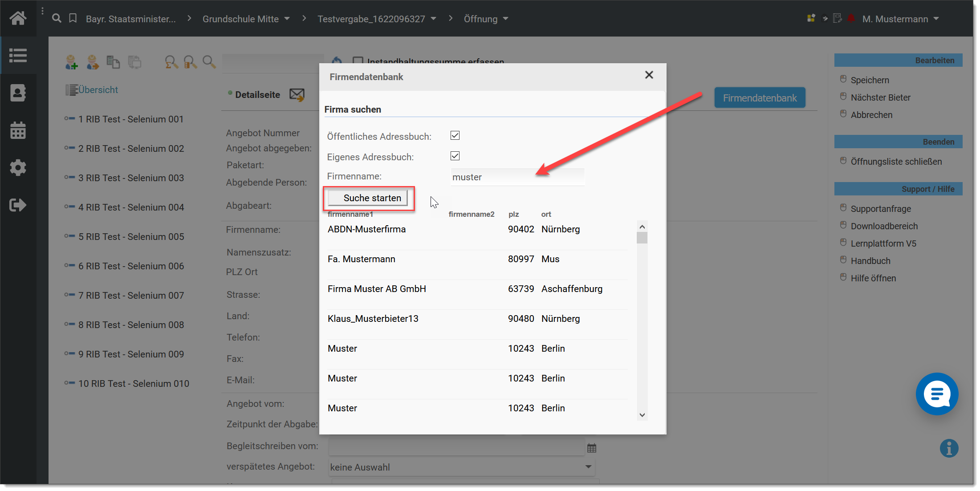Image resolution: width=980 pixels, height=491 pixels.
Task: Open the verspätetes Angebot dropdown
Action: point(462,467)
